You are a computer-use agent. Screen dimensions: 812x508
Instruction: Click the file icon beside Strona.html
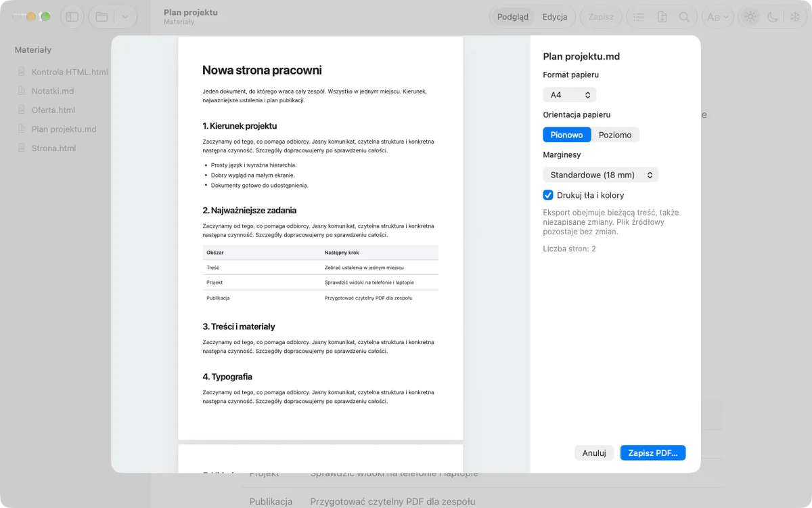click(22, 148)
